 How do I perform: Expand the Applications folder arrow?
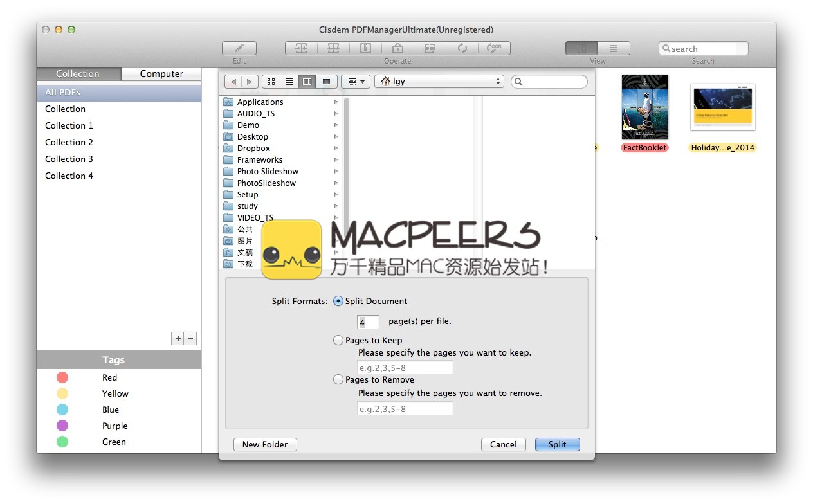coord(336,102)
